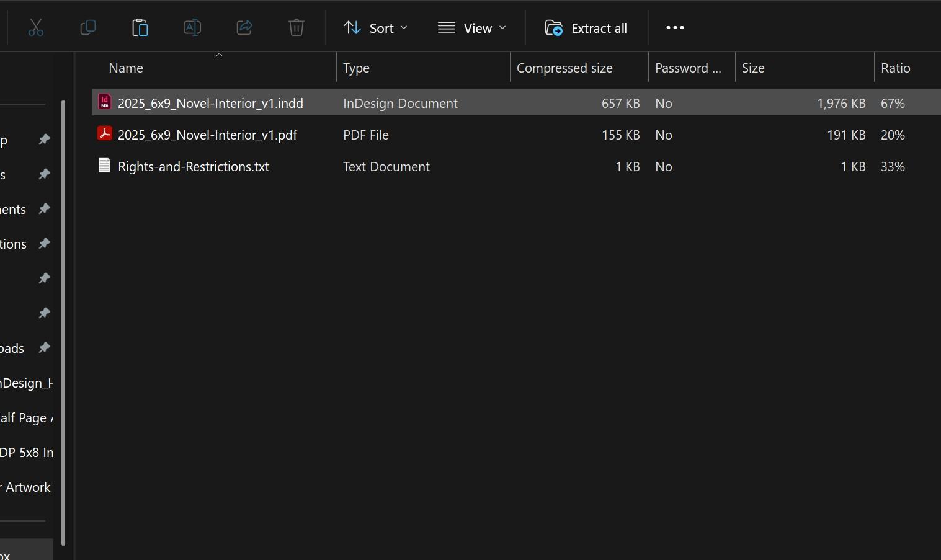This screenshot has width=941, height=560.
Task: Select the PDF file icon
Action: [x=105, y=134]
